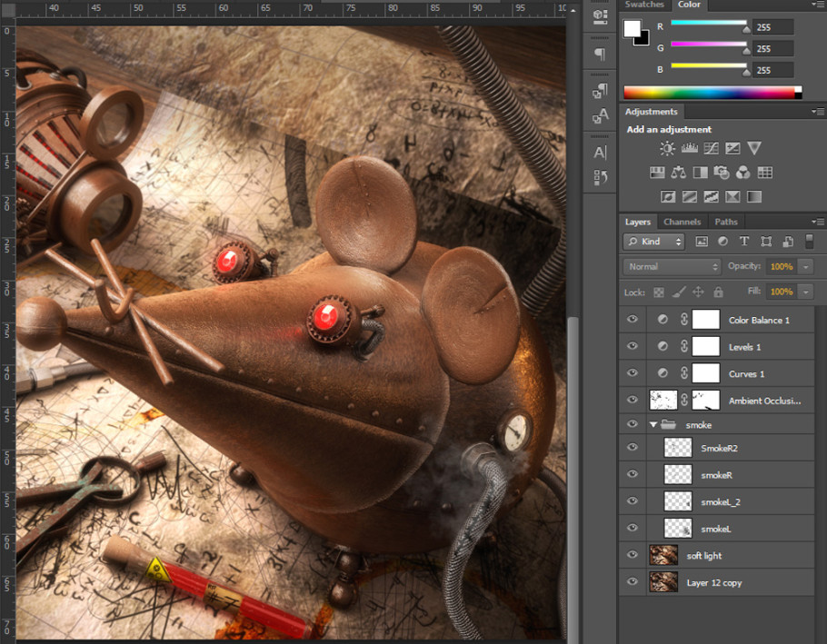Hide the soft light layer

click(x=633, y=555)
